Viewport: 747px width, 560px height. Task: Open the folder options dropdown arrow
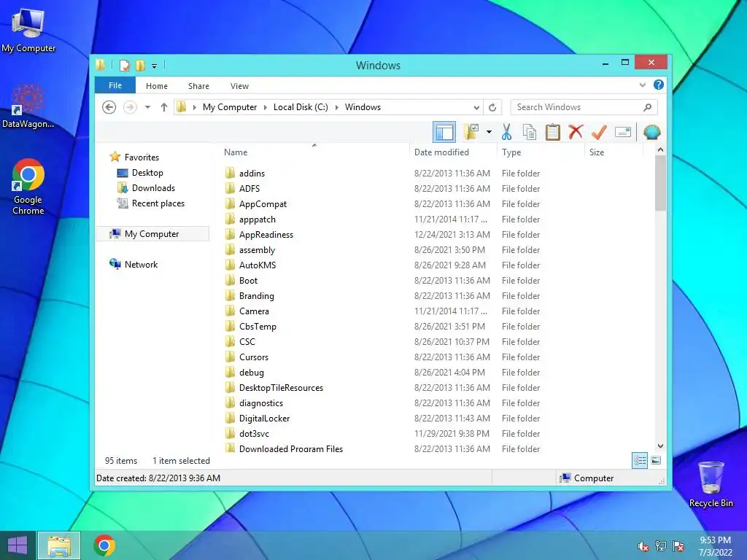pyautogui.click(x=489, y=132)
